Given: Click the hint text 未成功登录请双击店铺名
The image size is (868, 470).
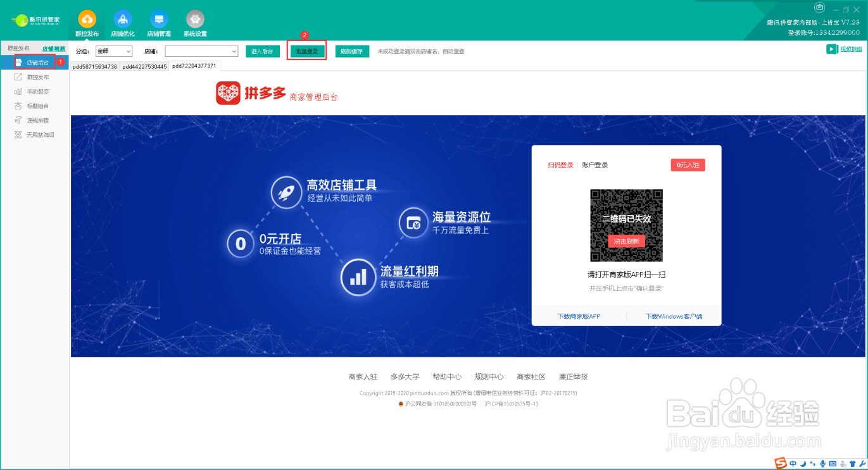Looking at the screenshot, I should [421, 51].
